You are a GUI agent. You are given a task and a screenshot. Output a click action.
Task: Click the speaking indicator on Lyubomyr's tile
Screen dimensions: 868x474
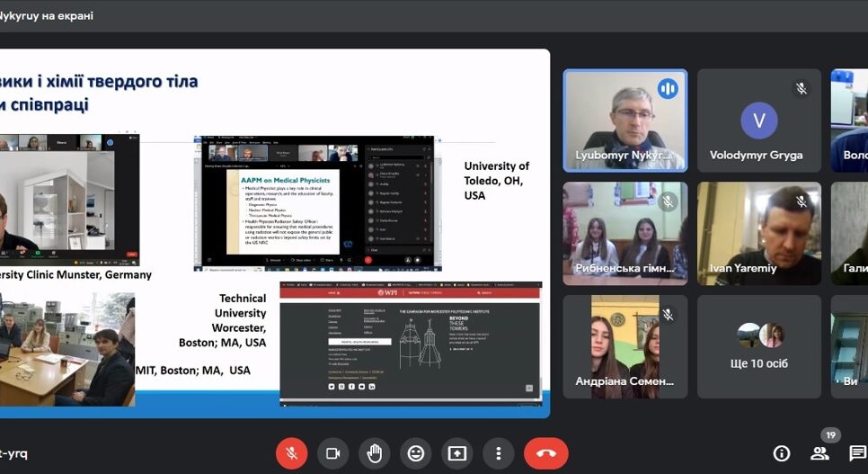pyautogui.click(x=668, y=88)
